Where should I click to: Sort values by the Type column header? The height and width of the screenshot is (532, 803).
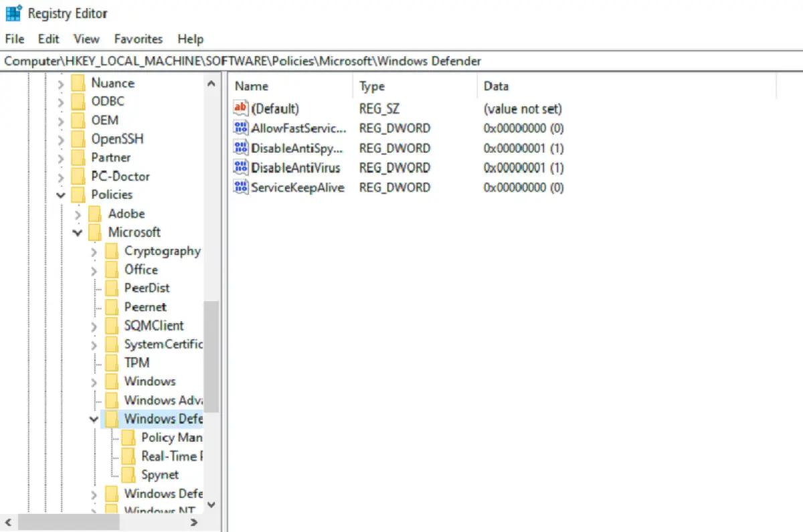tap(415, 86)
